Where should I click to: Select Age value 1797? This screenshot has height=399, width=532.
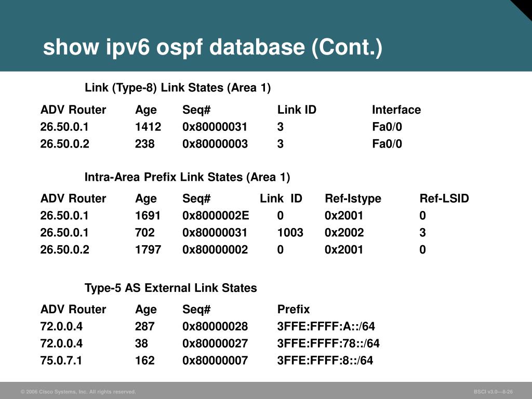148,250
